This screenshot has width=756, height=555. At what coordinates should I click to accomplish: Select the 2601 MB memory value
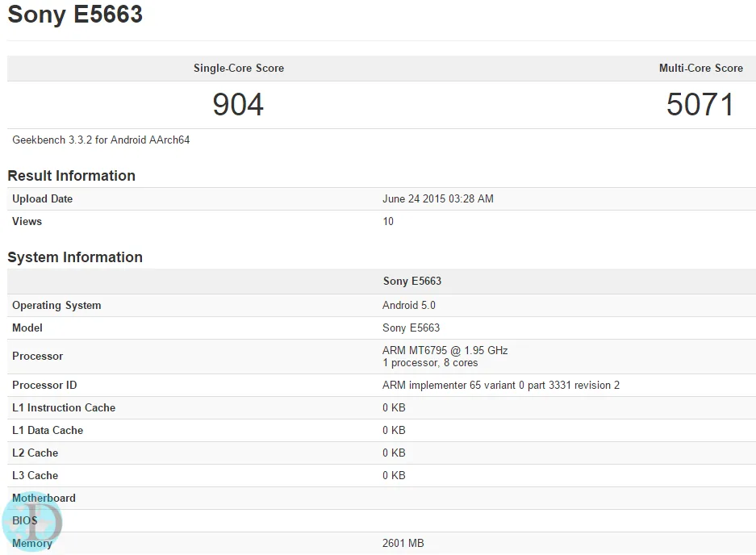point(403,544)
